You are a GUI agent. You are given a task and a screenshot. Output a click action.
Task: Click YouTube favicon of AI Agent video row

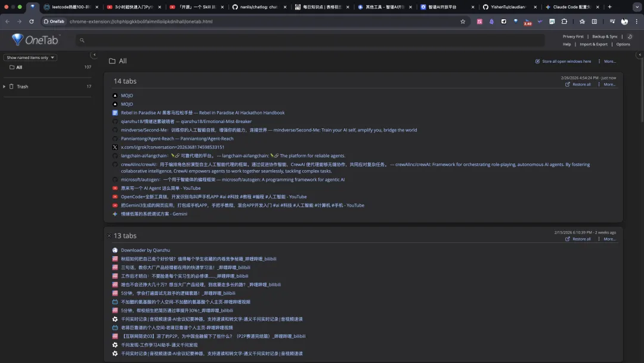115,188
